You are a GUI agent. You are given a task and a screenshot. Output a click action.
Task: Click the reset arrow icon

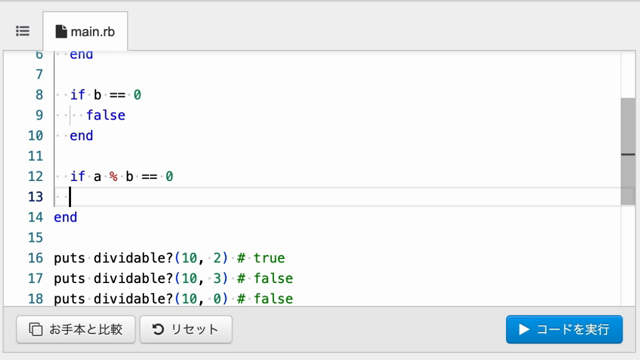pos(158,329)
